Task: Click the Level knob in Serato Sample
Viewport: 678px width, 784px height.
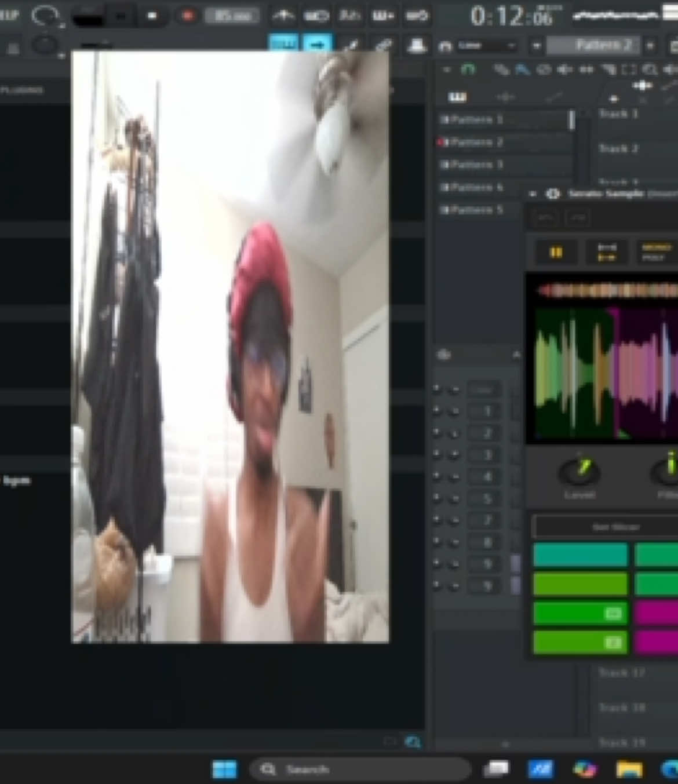Action: (579, 471)
